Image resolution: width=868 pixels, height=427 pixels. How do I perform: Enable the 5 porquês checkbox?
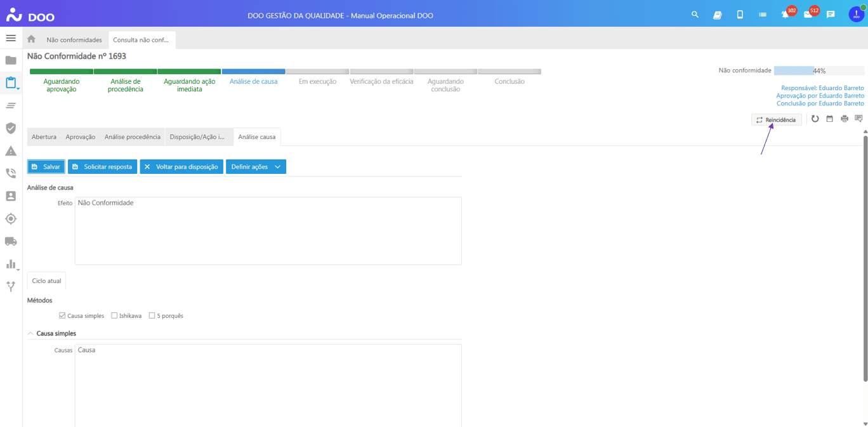[x=152, y=315]
